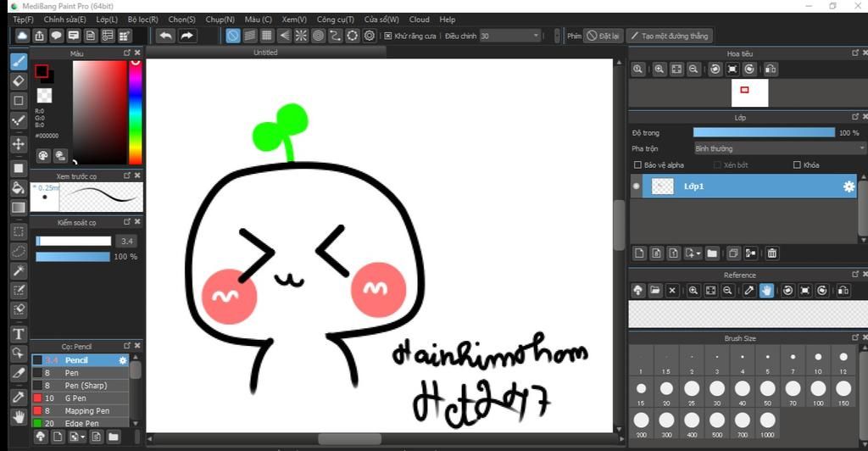Select the Lasso selection tool
The height and width of the screenshot is (451, 868).
pyautogui.click(x=19, y=251)
